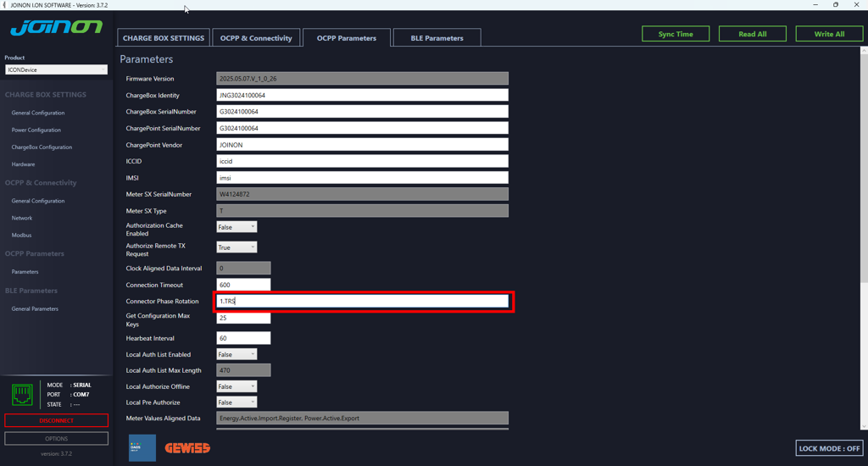Click the Connector Phase Rotation input field
The width and height of the screenshot is (868, 466).
(362, 301)
